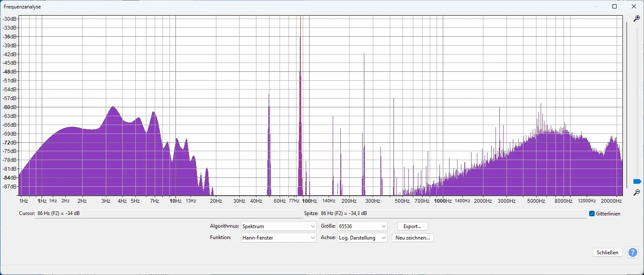Open help with the blue question mark

click(x=633, y=253)
